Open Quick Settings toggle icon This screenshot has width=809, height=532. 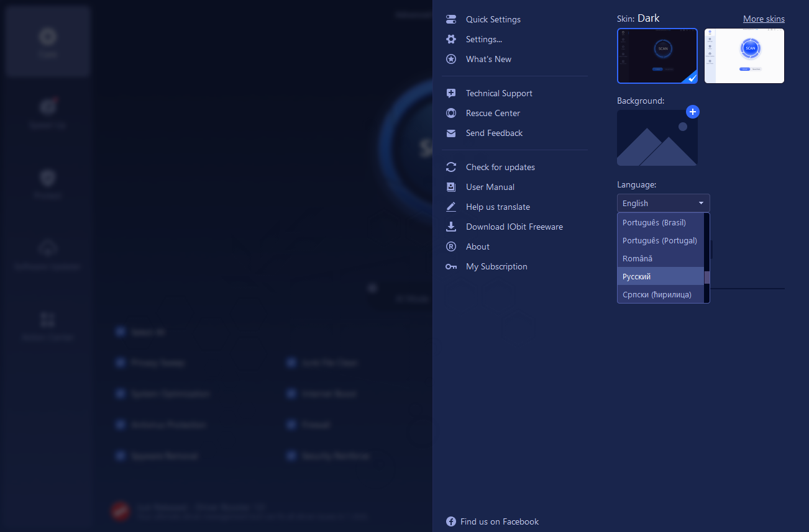pyautogui.click(x=451, y=19)
